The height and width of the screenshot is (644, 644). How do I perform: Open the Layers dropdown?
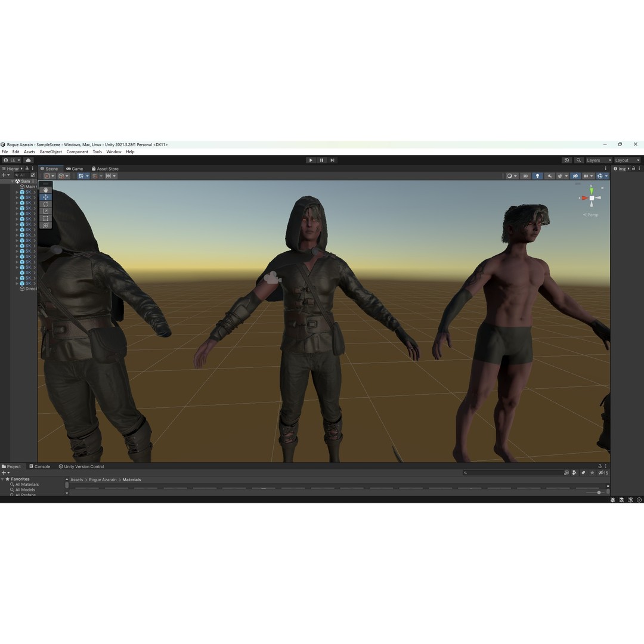click(599, 160)
